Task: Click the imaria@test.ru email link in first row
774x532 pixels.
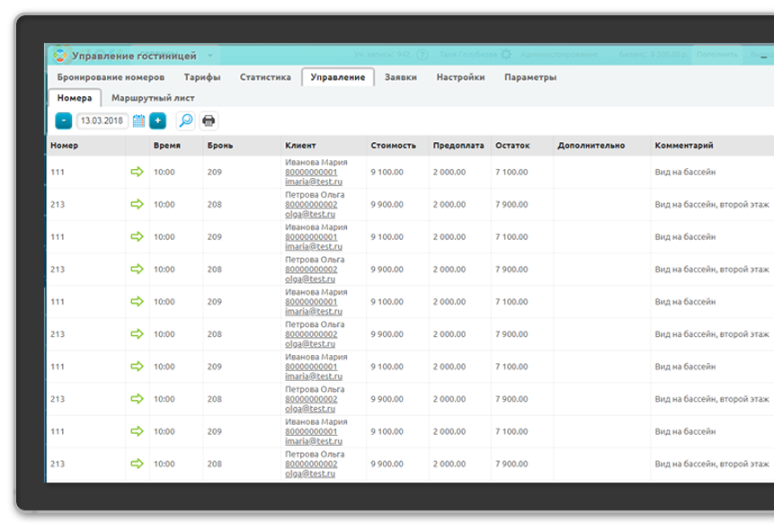Action: coord(313,182)
